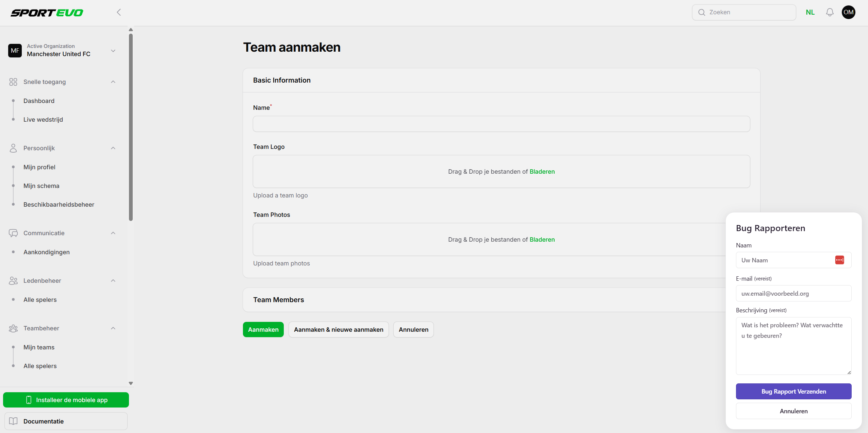Open Active Organization dropdown
This screenshot has width=868, height=433.
pos(113,51)
